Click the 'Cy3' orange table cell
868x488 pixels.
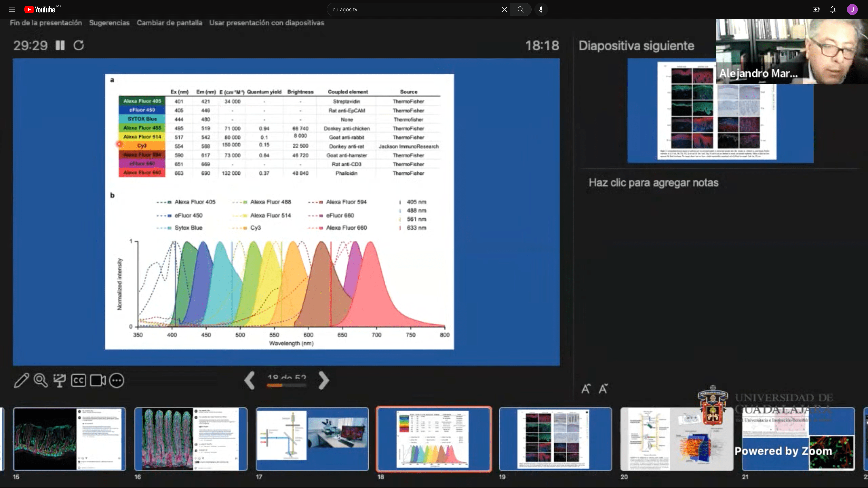coord(142,146)
